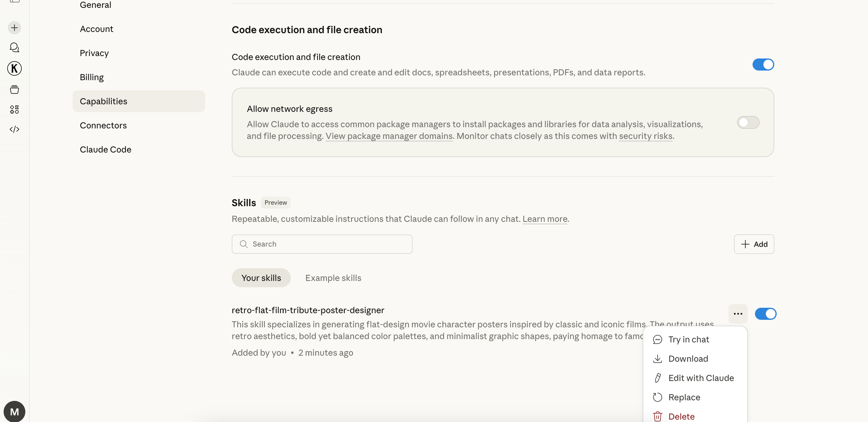Open View package manager domains link
Viewport: 868px width, 422px height.
[389, 136]
